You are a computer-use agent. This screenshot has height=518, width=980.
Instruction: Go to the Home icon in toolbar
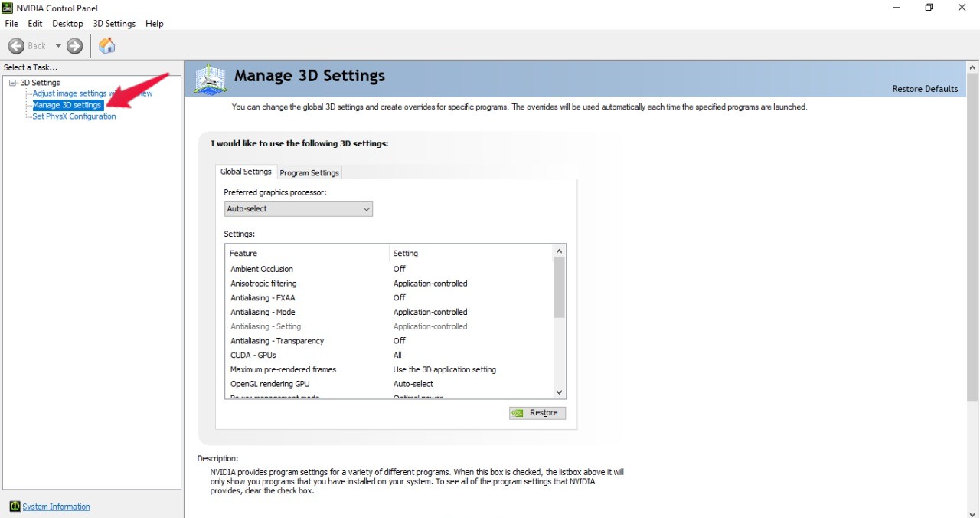point(107,46)
